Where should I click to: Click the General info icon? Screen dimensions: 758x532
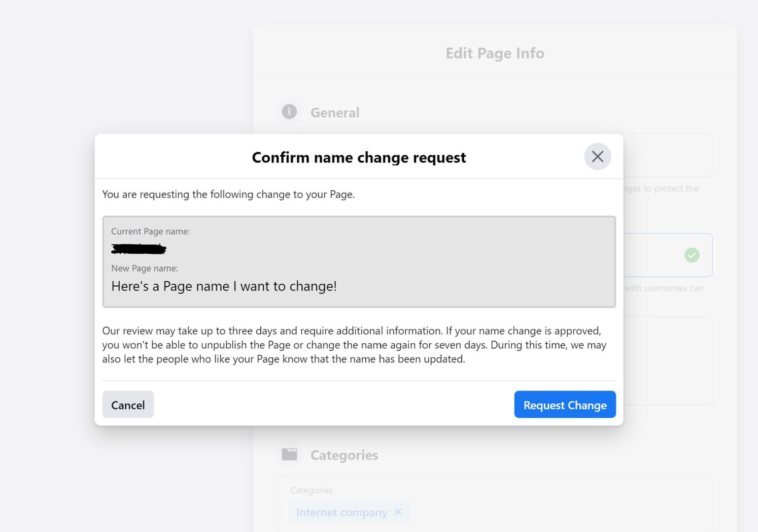pos(289,112)
